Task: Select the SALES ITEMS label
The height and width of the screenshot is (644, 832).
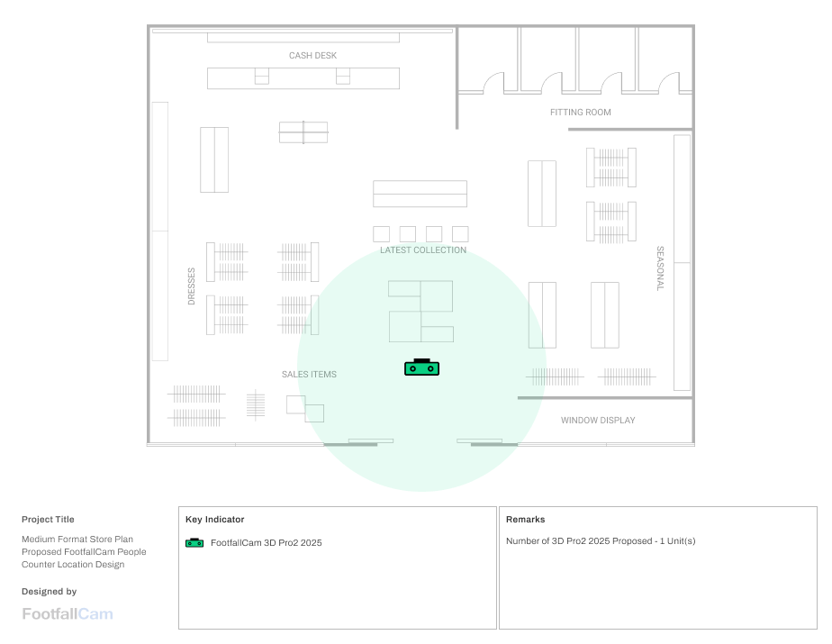Action: [309, 375]
